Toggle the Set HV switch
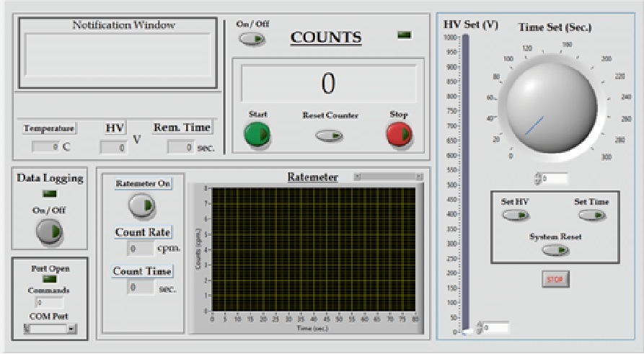 tap(516, 215)
